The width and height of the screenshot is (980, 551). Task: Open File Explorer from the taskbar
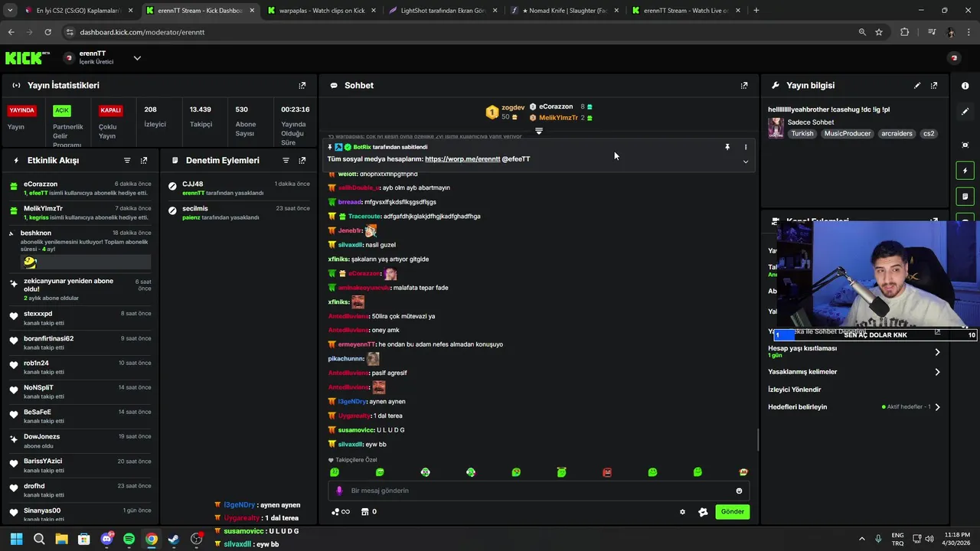point(61,540)
